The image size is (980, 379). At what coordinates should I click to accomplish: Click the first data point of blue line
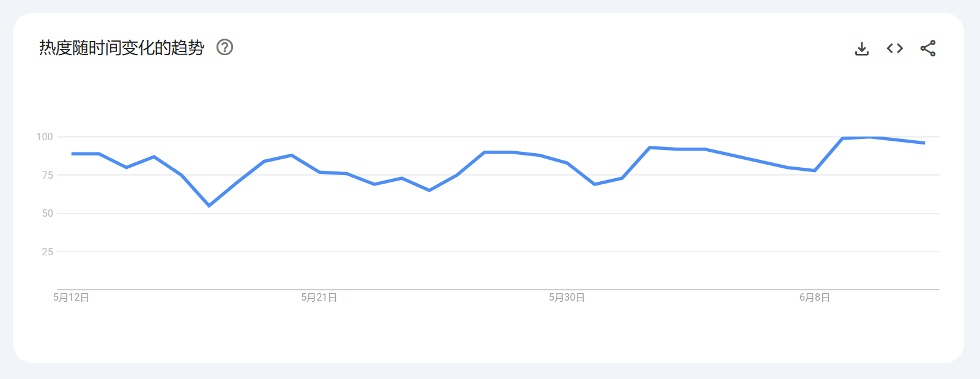tap(72, 154)
